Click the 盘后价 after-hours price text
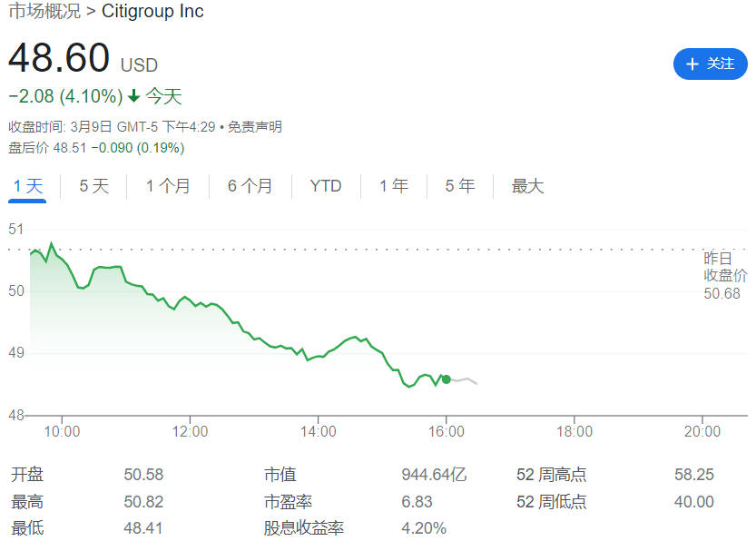 tap(94, 147)
